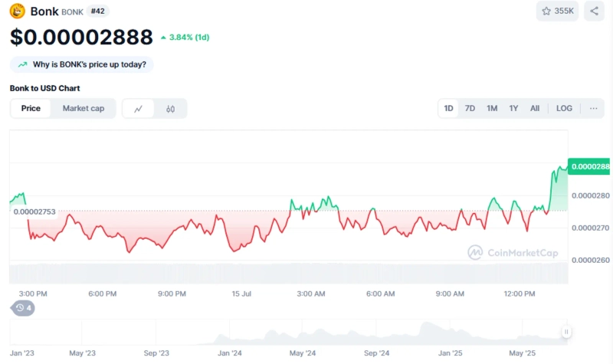Select the 1Y time range

point(513,108)
